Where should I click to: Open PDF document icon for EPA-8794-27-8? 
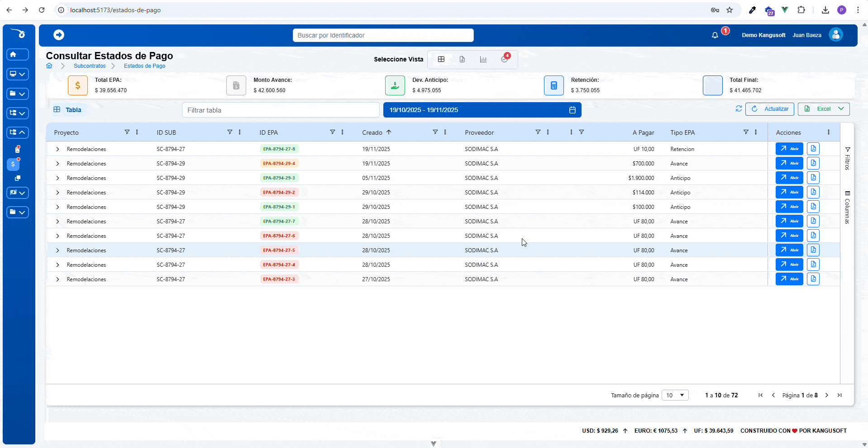pyautogui.click(x=813, y=149)
